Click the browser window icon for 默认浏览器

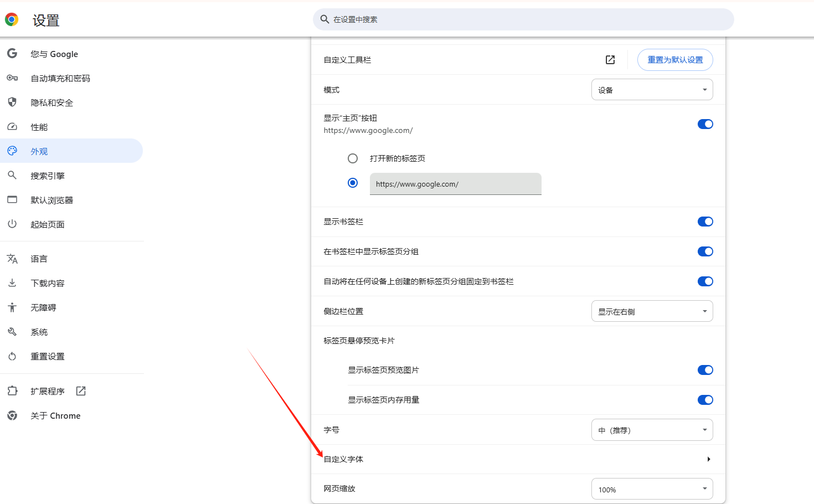pyautogui.click(x=12, y=199)
